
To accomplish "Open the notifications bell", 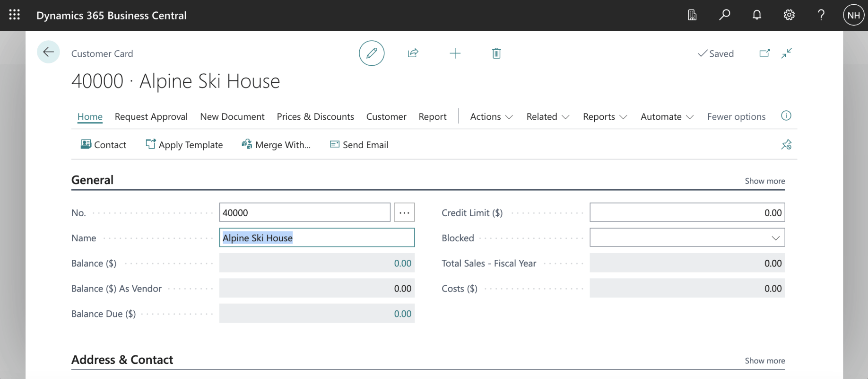I will [x=757, y=15].
